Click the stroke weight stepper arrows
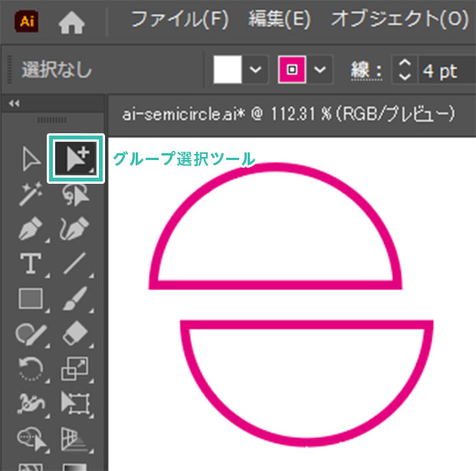This screenshot has width=476, height=471. pos(405,71)
